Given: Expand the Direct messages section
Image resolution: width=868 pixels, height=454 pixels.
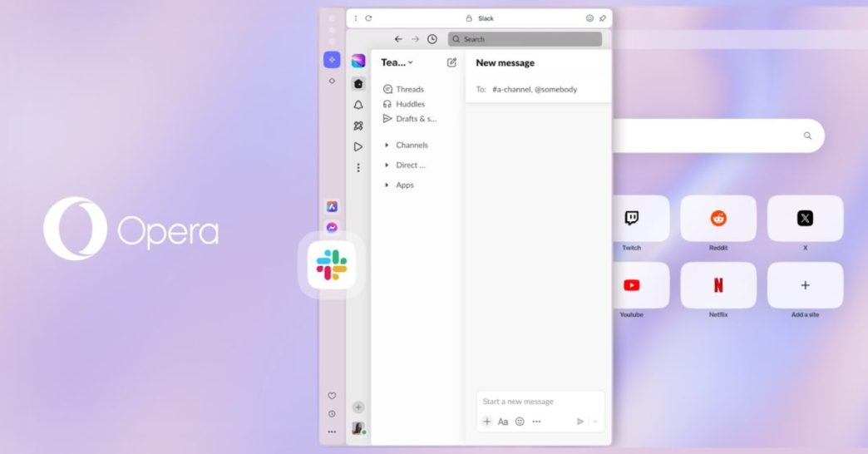Looking at the screenshot, I should point(387,165).
